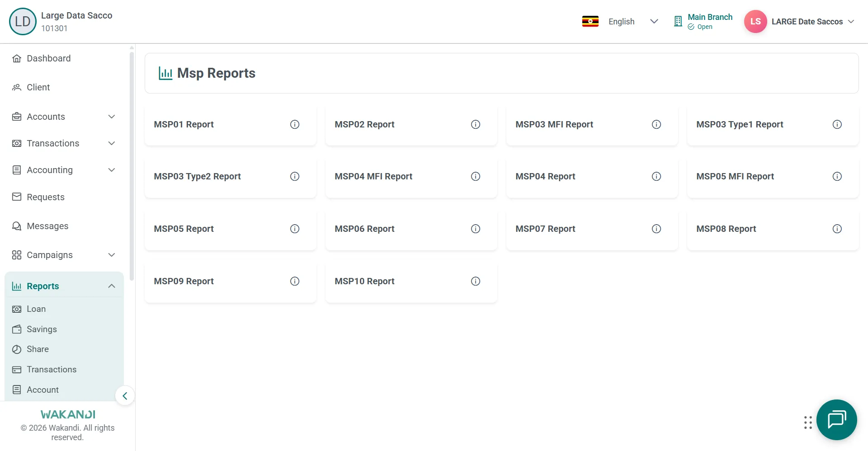Screen dimensions: 868x451
Task: Click the LD organization logo
Action: pyautogui.click(x=23, y=21)
